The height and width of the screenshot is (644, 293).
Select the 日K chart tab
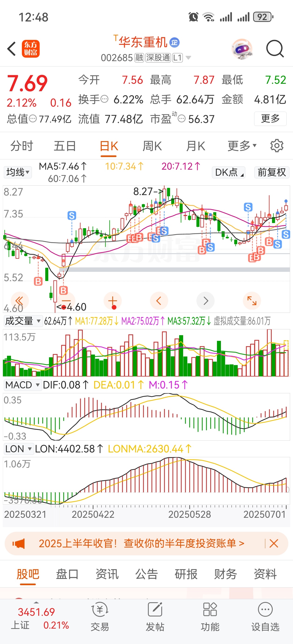[x=109, y=146]
